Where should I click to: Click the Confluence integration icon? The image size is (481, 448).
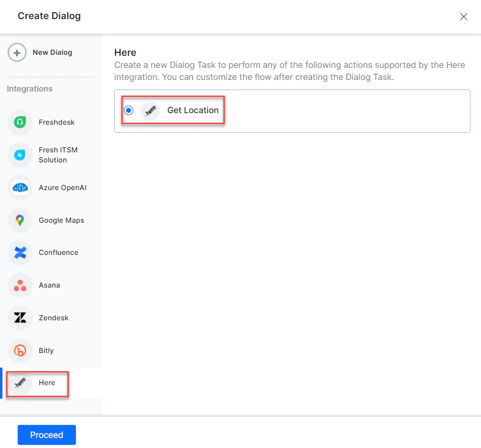click(20, 252)
